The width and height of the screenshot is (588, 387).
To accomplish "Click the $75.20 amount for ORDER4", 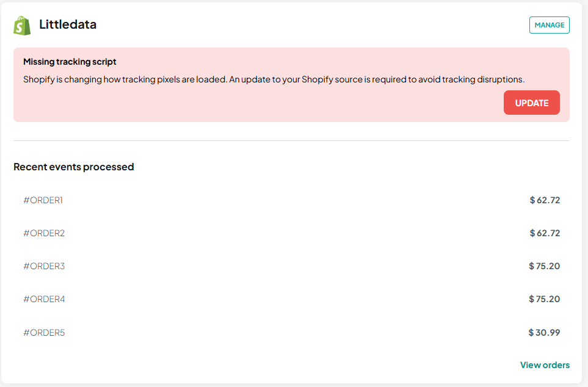I will (544, 299).
